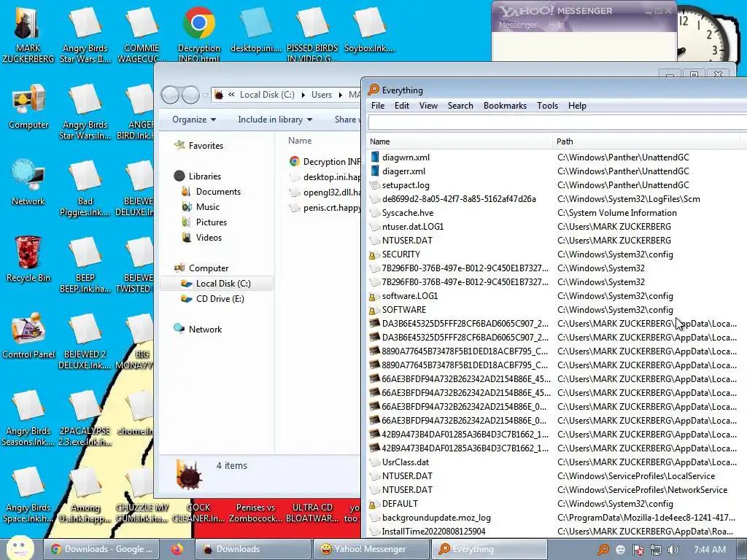The image size is (747, 560).
Task: Select the Computer desktop icon
Action: tap(28, 106)
